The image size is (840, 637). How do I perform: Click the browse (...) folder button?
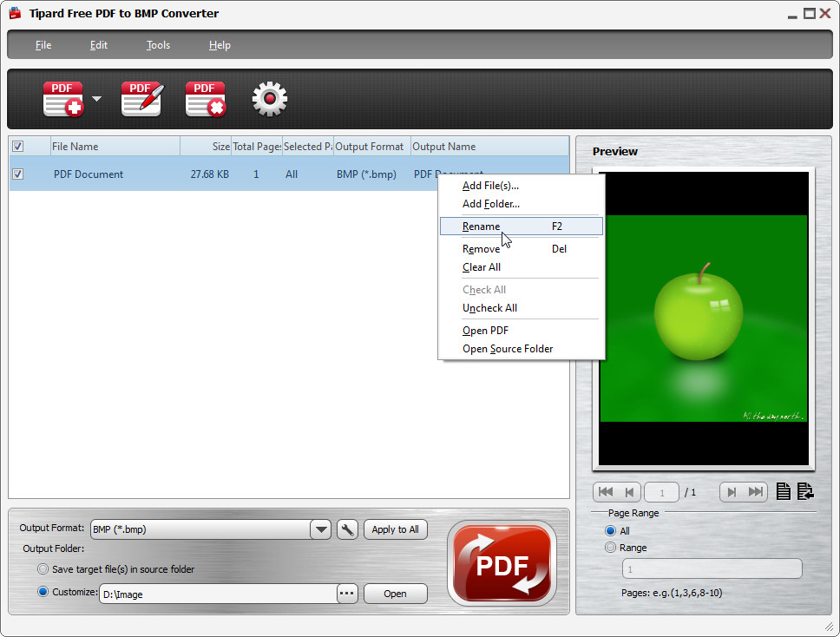[347, 594]
